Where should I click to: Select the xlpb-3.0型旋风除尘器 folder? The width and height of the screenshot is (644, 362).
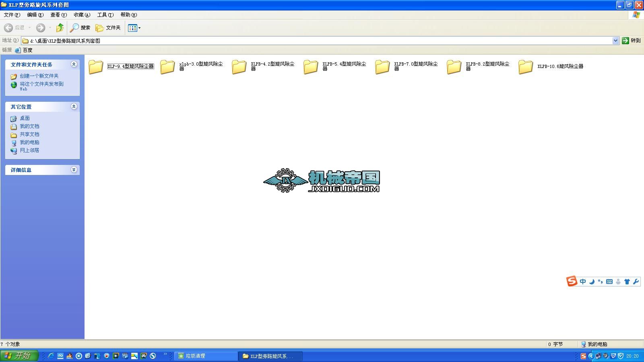(192, 66)
